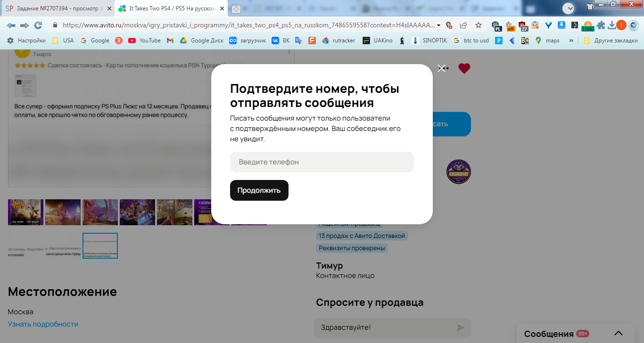Image resolution: width=644 pixels, height=343 pixels.
Task: Send the message with the arrow icon
Action: [461, 327]
